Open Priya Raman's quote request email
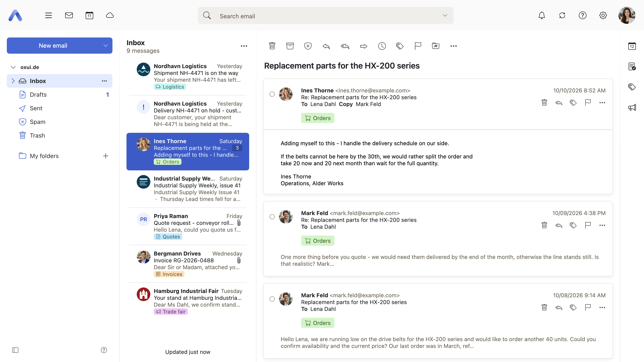The image size is (644, 362). (188, 226)
